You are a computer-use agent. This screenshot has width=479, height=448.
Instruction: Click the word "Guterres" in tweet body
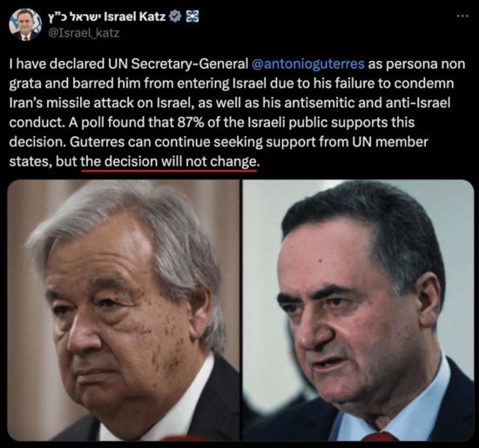[98, 142]
